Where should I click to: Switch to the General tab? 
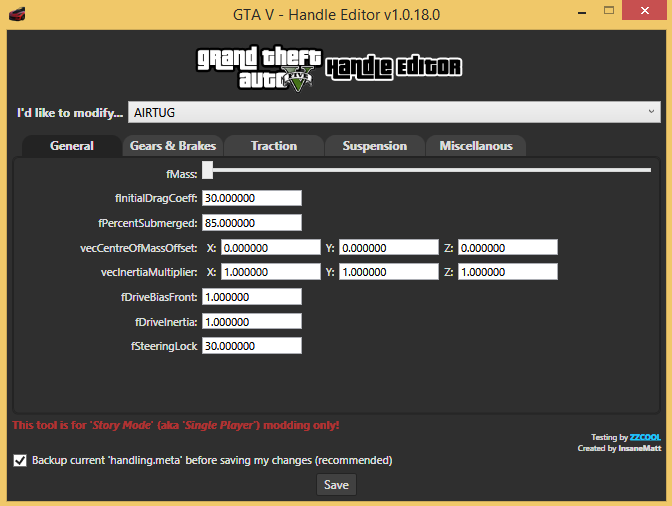coord(72,146)
